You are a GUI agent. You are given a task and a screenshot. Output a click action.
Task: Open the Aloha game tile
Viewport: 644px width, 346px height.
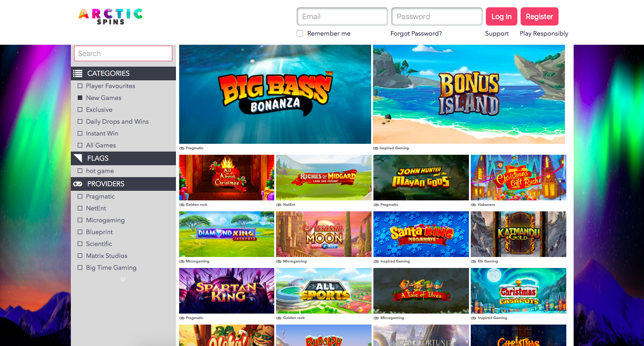(227, 335)
